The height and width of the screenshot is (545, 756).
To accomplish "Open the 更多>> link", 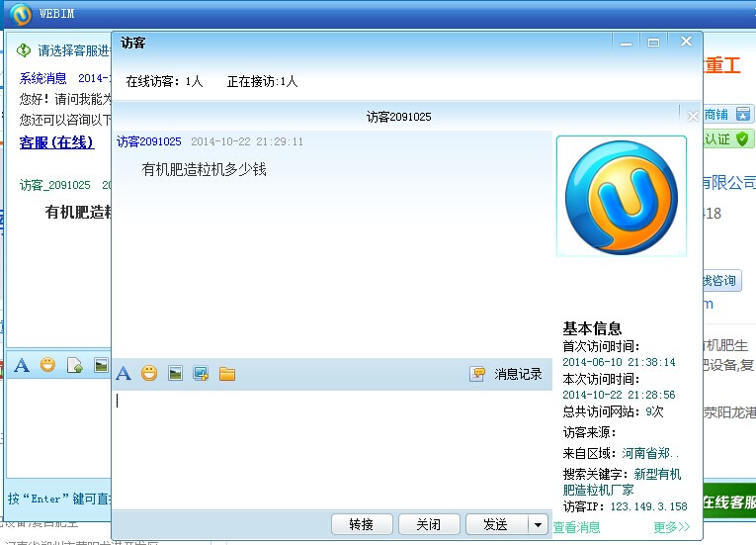I will [672, 527].
